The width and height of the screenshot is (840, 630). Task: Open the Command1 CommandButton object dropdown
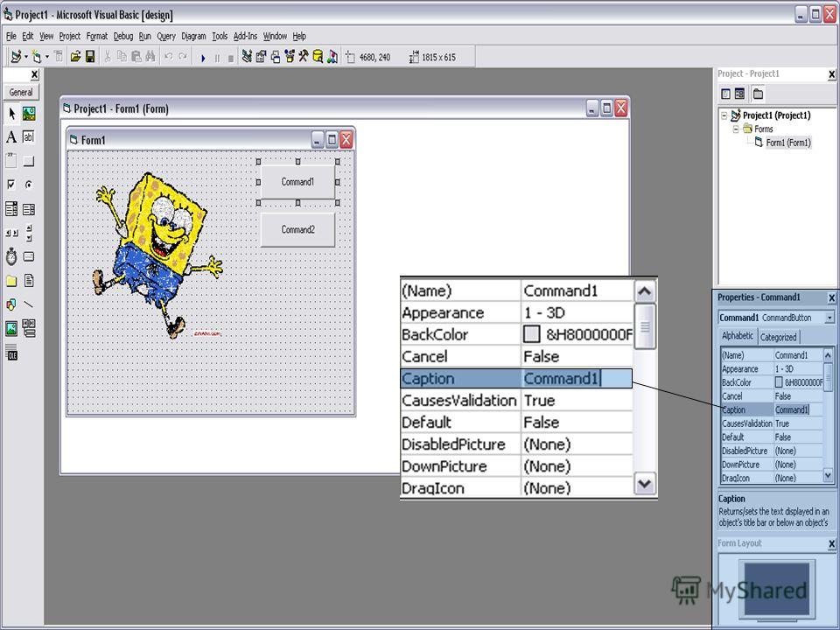point(829,318)
